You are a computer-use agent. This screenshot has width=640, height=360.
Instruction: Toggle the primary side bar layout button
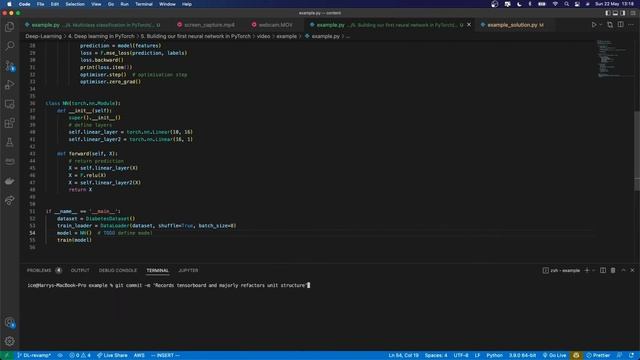tap(608, 13)
